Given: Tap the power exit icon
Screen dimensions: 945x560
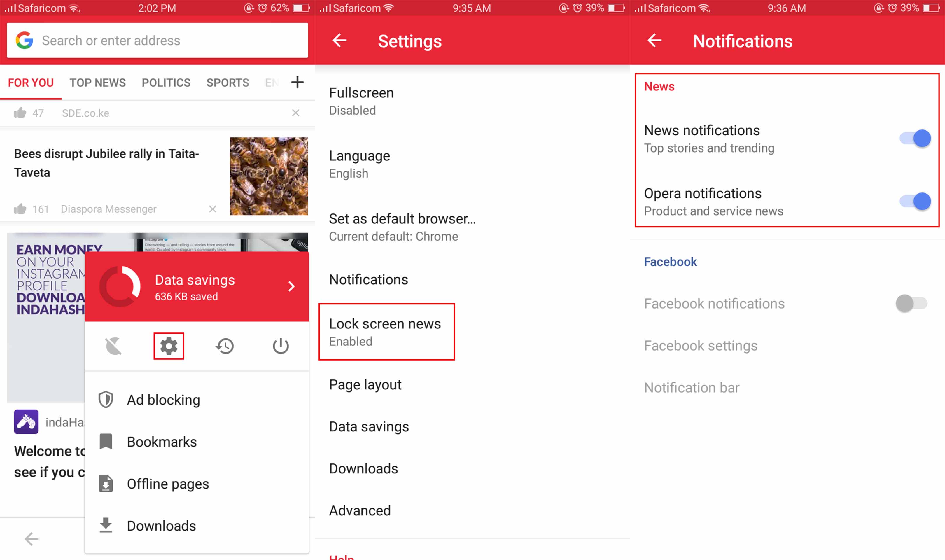Looking at the screenshot, I should pyautogui.click(x=281, y=346).
